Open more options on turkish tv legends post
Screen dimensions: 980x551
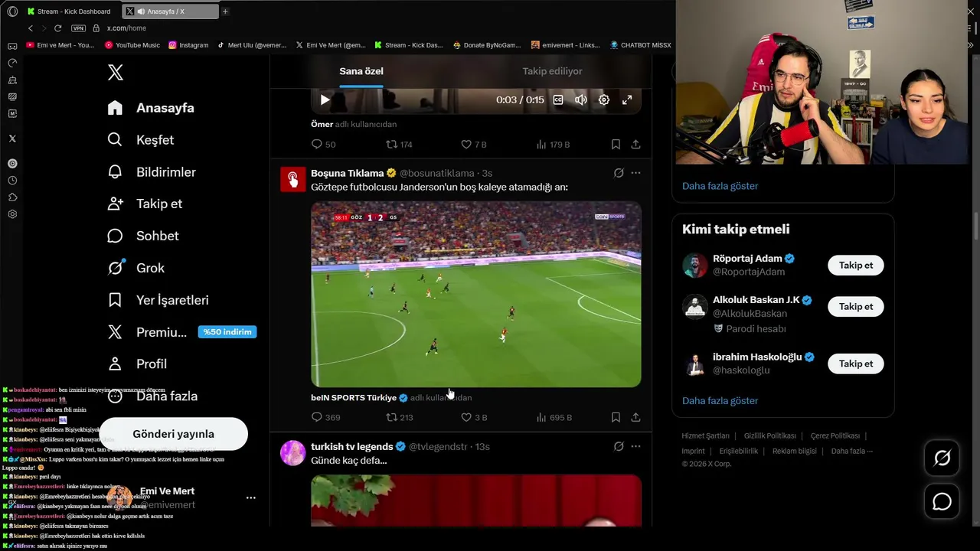coord(635,446)
